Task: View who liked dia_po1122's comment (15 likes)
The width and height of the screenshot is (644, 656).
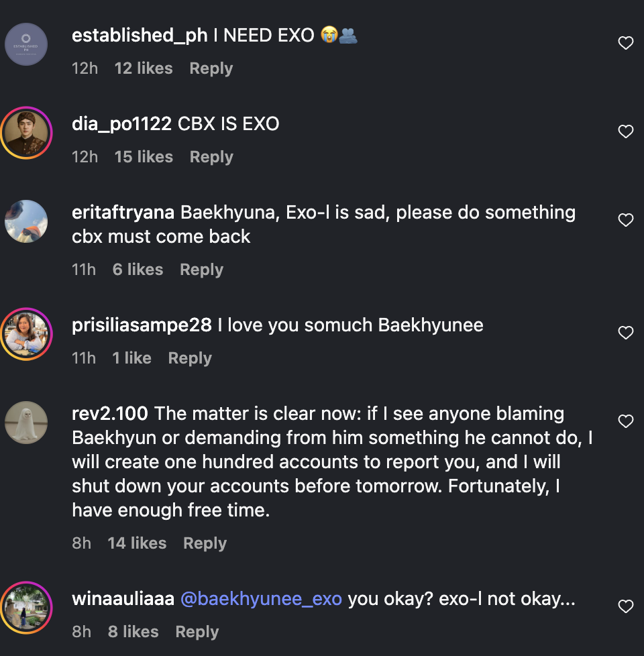Action: coord(144,157)
